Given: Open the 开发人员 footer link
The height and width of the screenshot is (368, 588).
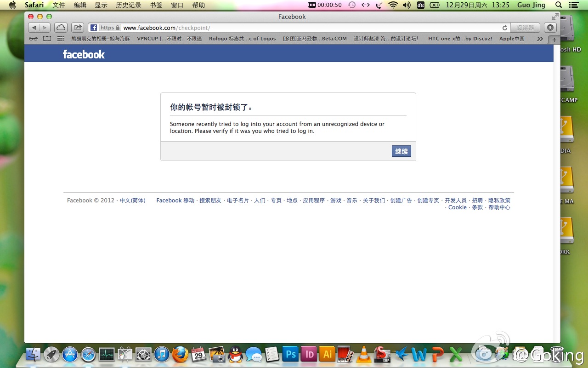Looking at the screenshot, I should pos(456,201).
